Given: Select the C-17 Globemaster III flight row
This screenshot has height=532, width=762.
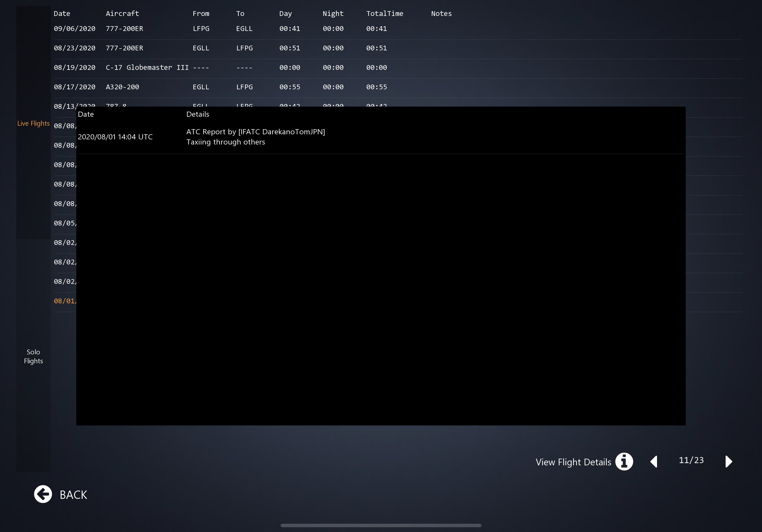Looking at the screenshot, I should (219, 68).
